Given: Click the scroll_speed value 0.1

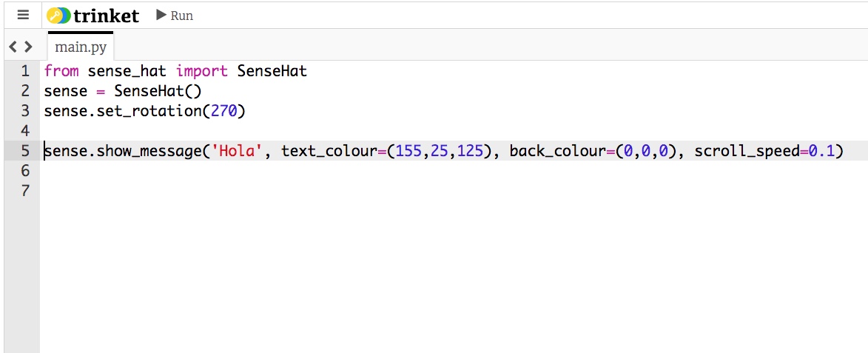Looking at the screenshot, I should tap(821, 151).
